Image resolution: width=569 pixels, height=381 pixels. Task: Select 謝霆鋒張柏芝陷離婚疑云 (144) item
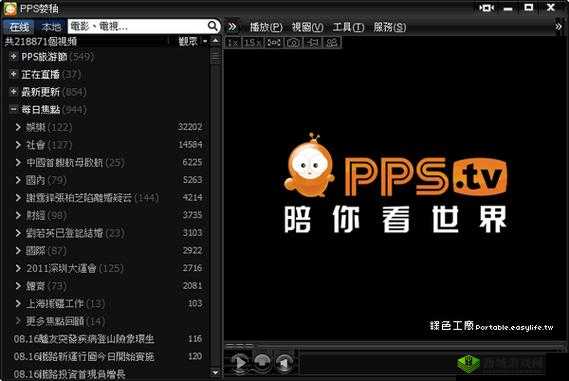pos(92,198)
